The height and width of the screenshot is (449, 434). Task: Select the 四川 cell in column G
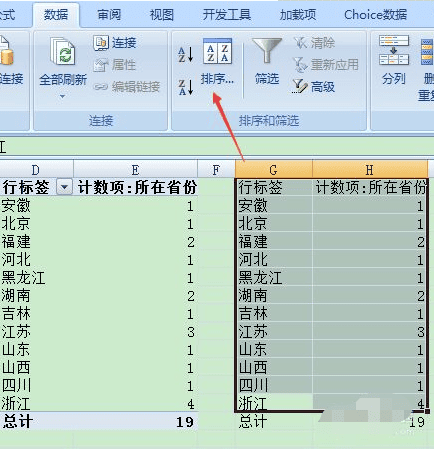[274, 385]
